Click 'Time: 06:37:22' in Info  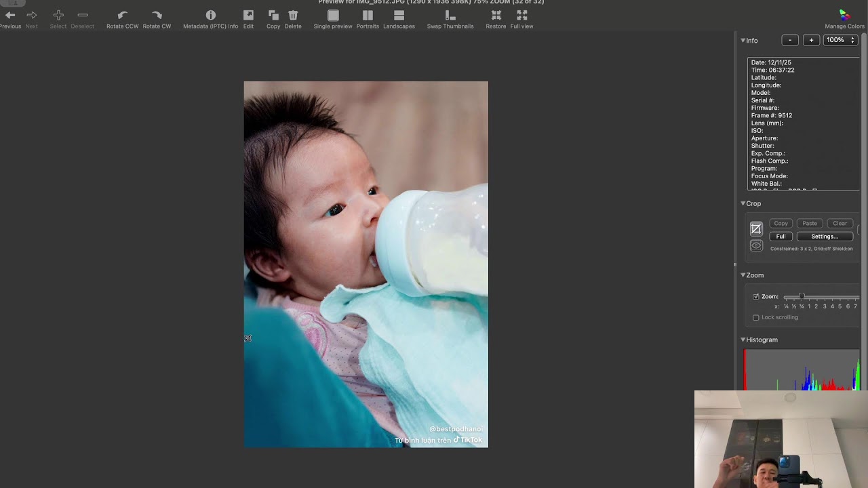773,70
